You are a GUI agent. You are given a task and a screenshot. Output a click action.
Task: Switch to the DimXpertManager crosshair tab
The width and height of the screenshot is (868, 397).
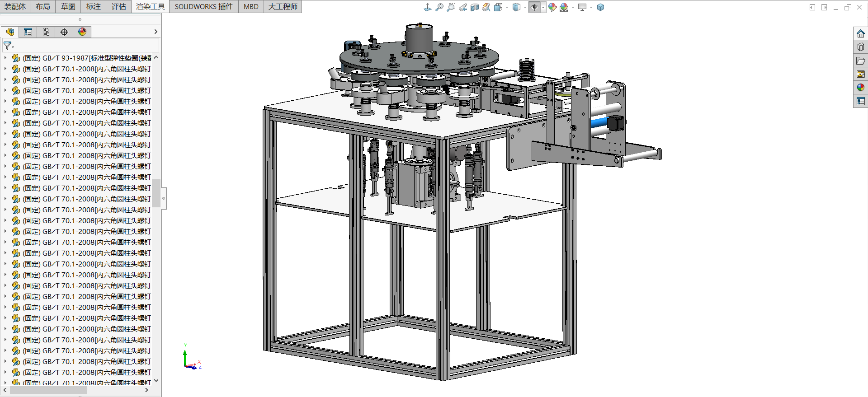point(64,32)
